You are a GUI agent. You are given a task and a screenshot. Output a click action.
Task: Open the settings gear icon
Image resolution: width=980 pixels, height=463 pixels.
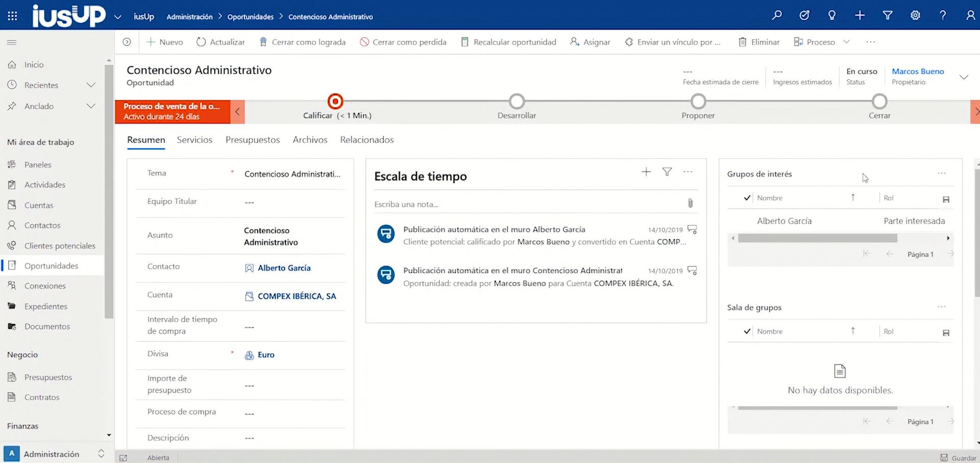pyautogui.click(x=915, y=15)
